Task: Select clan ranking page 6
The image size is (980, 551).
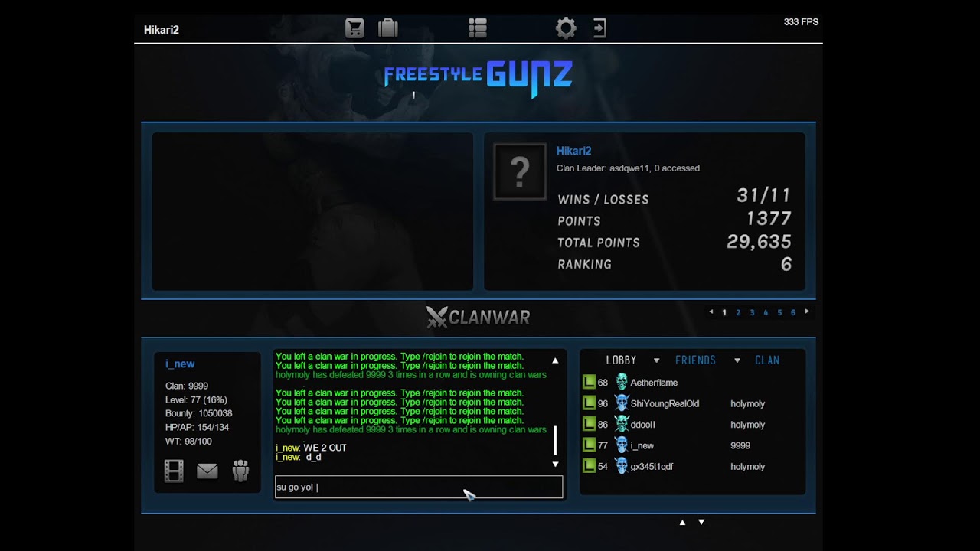Action: coord(793,312)
